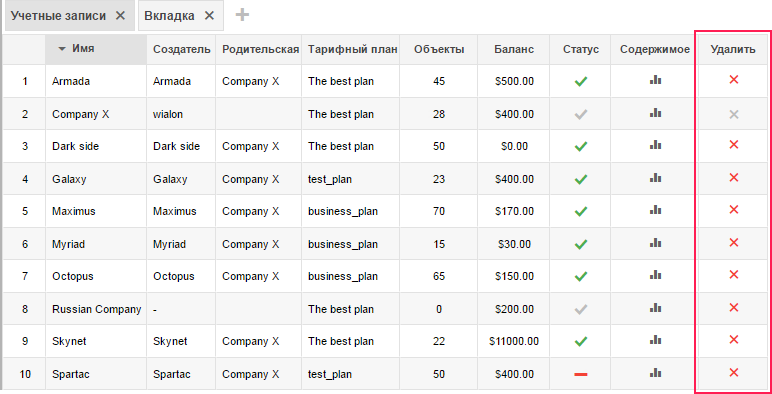Open contents chart icon for Galaxy
This screenshot has width=772, height=394.
pyautogui.click(x=655, y=177)
